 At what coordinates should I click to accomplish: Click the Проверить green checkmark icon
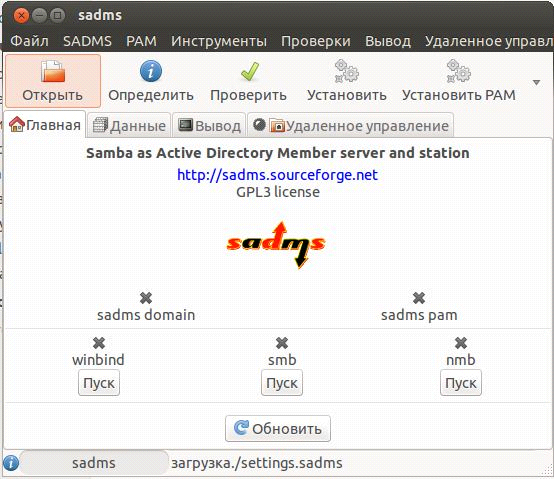250,71
